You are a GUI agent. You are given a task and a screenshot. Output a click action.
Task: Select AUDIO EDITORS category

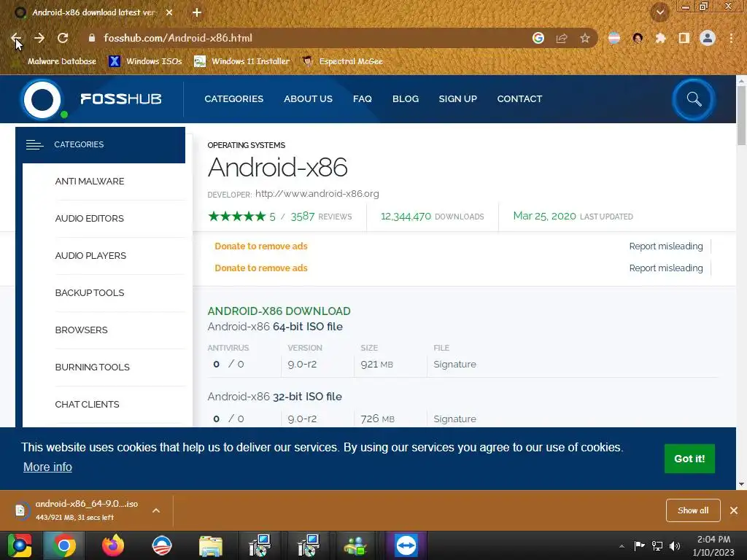(90, 219)
